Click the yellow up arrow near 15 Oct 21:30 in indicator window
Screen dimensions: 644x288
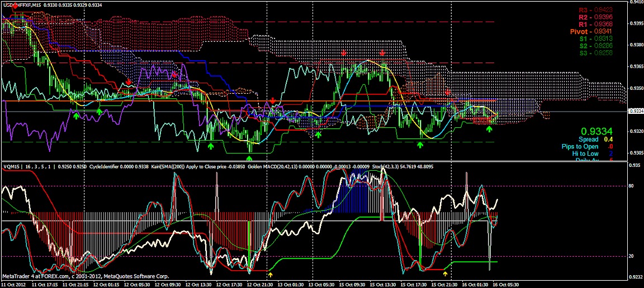tap(446, 272)
